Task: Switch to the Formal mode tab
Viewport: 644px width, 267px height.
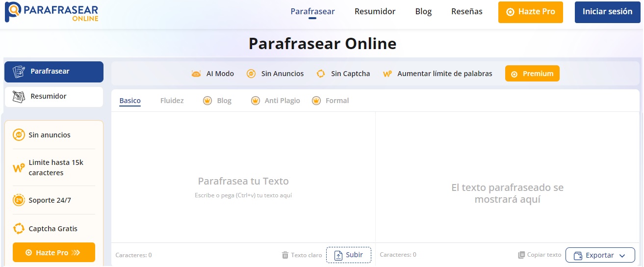Action: (x=337, y=101)
